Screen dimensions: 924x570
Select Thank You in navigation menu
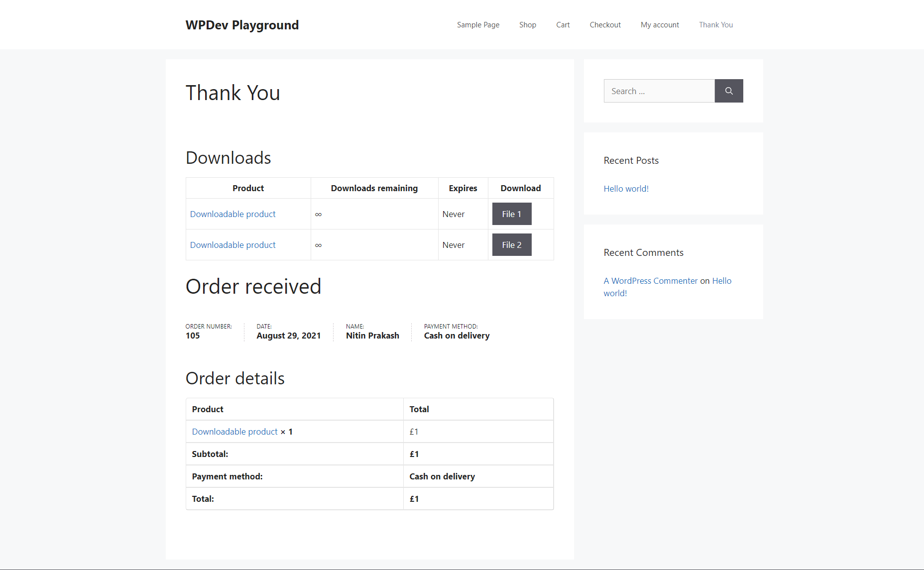tap(715, 25)
